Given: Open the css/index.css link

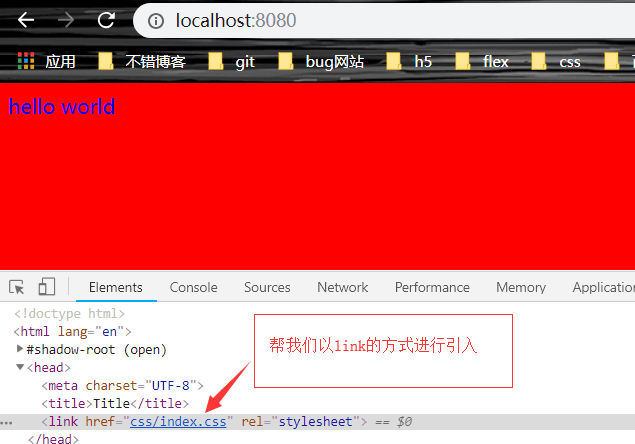Looking at the screenshot, I should (178, 421).
